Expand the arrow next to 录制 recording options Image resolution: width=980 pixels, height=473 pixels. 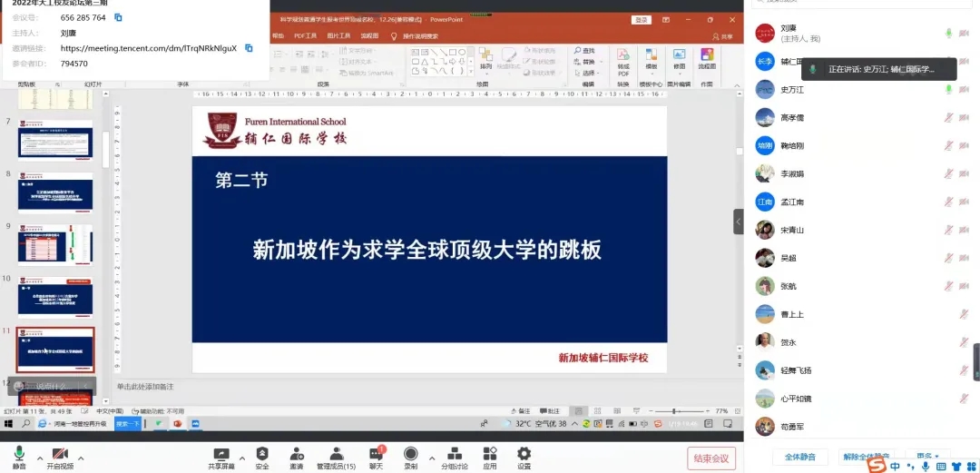click(431, 458)
